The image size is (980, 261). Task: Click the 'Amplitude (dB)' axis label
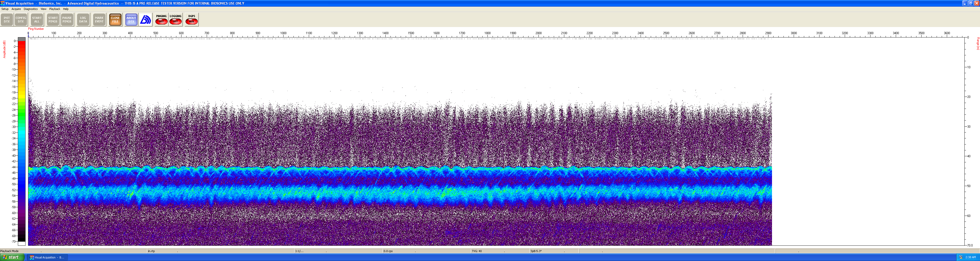point(5,49)
